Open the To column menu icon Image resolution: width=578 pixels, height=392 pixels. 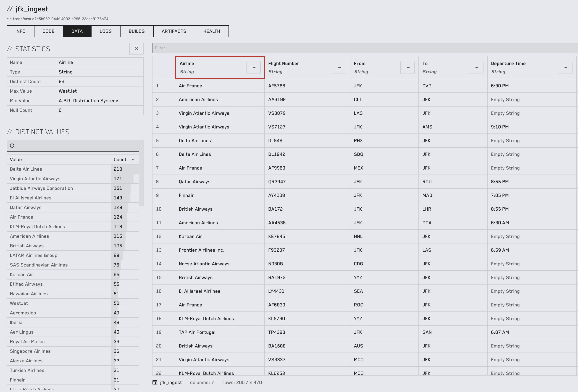pos(476,68)
